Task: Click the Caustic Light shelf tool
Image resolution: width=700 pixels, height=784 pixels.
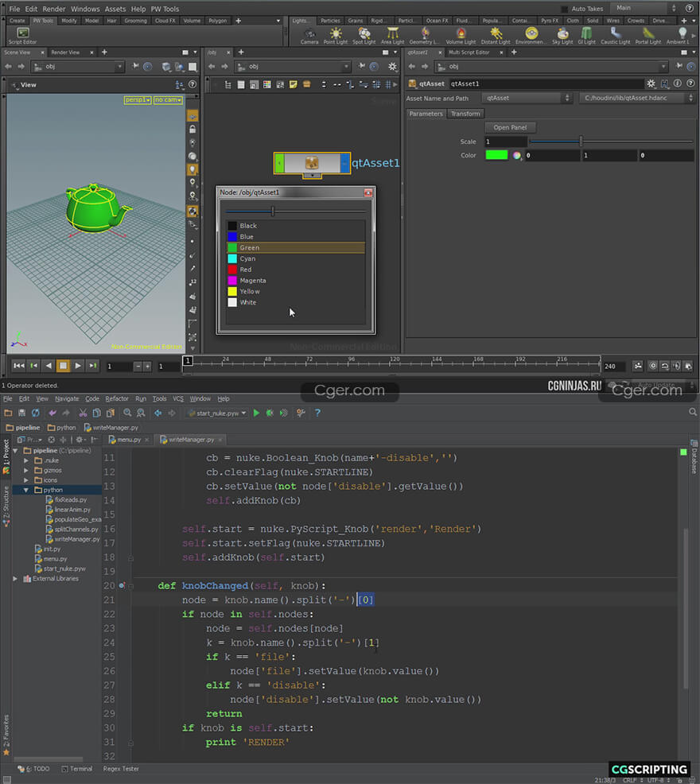Action: click(616, 36)
